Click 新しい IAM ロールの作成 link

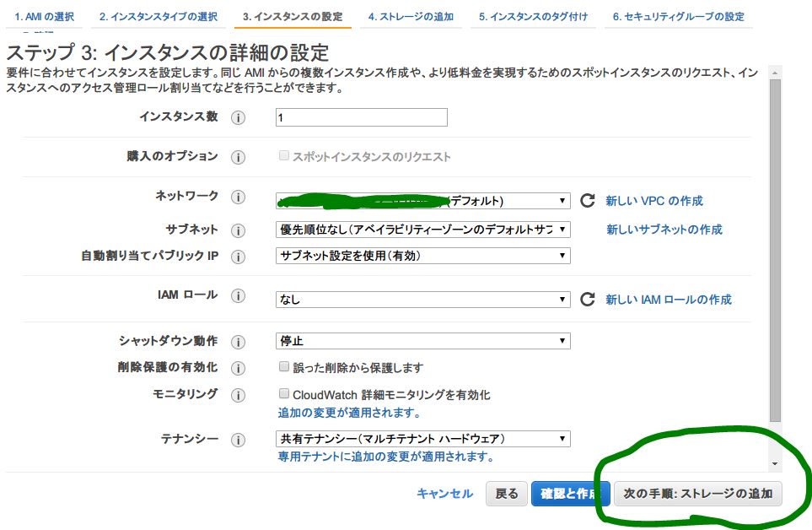pyautogui.click(x=669, y=299)
